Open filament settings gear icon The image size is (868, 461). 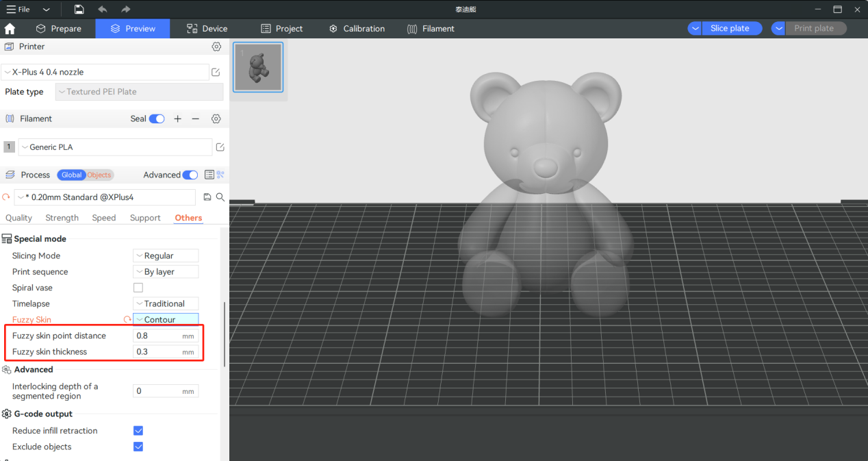(x=216, y=119)
